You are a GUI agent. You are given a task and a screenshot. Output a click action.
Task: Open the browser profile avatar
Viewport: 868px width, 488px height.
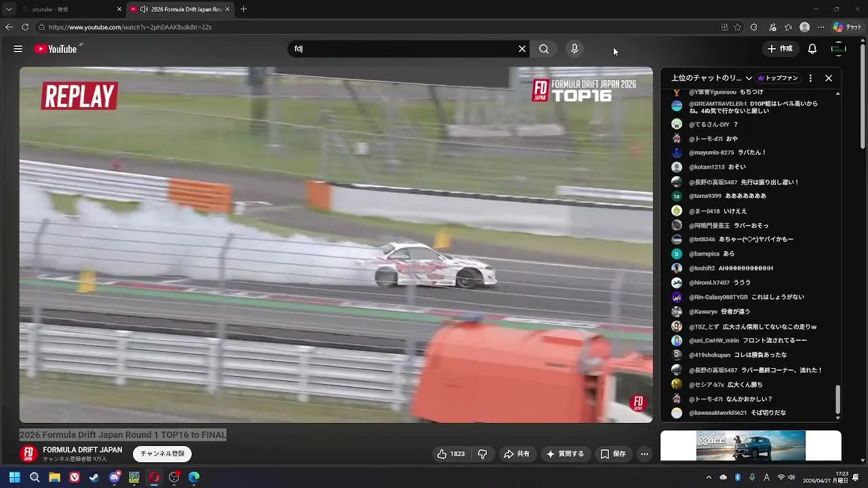pyautogui.click(x=805, y=27)
